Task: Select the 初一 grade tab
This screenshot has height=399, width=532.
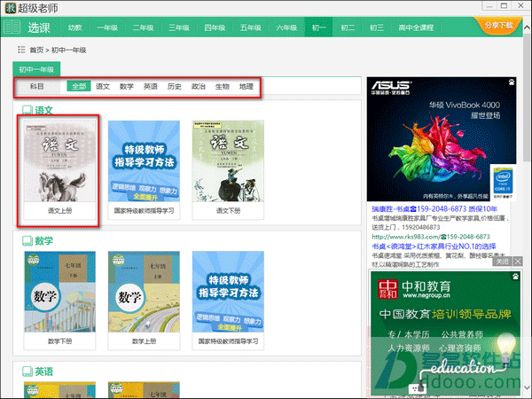Action: click(x=318, y=27)
